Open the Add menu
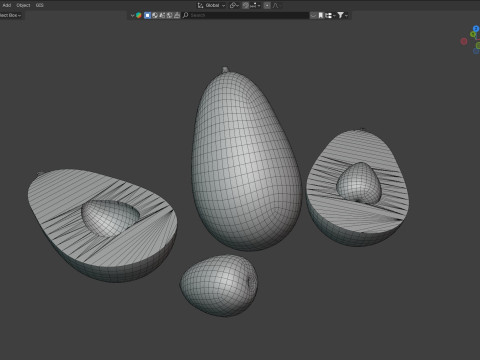This screenshot has height=360, width=480. [7, 5]
